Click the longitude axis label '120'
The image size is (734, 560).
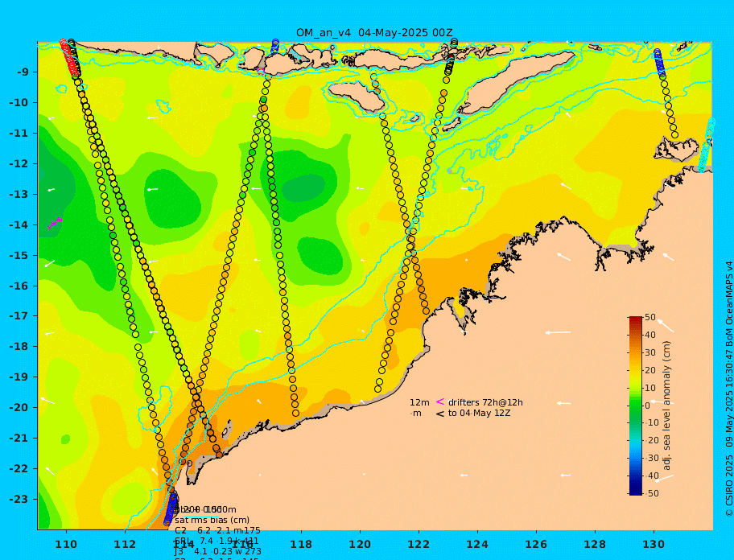pos(360,545)
